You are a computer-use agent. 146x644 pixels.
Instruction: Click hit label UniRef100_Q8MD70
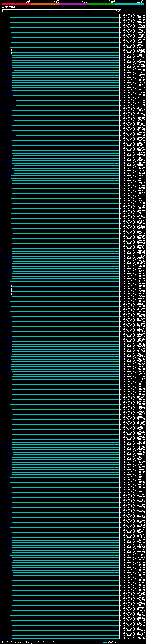[x=134, y=301]
